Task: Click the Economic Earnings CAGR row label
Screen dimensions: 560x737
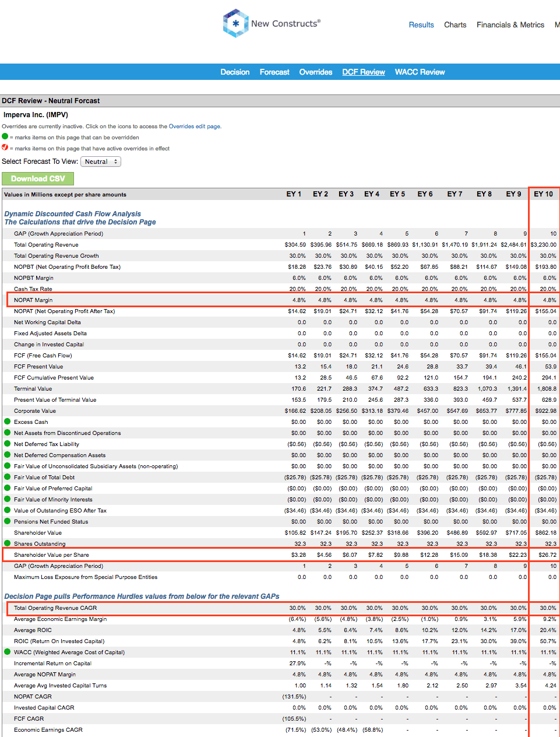Action: [48, 729]
